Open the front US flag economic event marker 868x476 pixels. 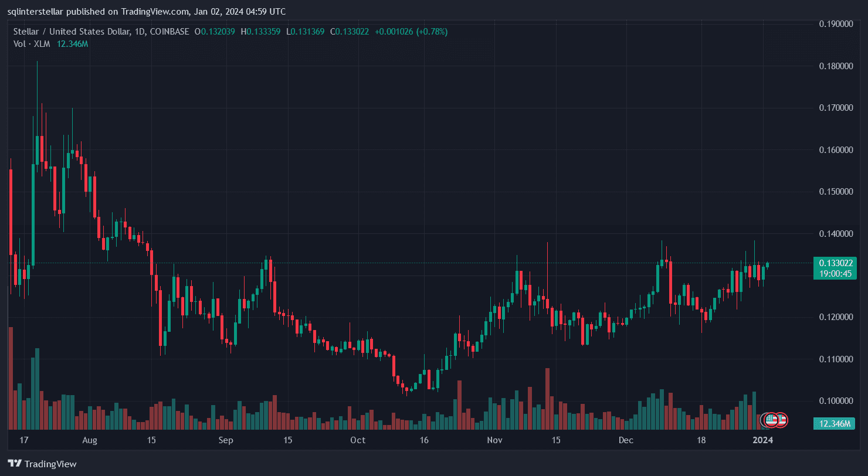click(771, 420)
